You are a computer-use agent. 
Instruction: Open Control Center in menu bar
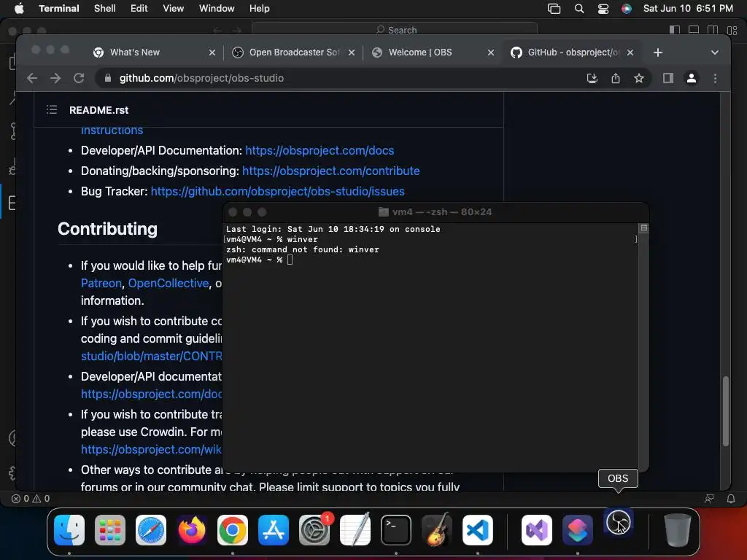603,9
